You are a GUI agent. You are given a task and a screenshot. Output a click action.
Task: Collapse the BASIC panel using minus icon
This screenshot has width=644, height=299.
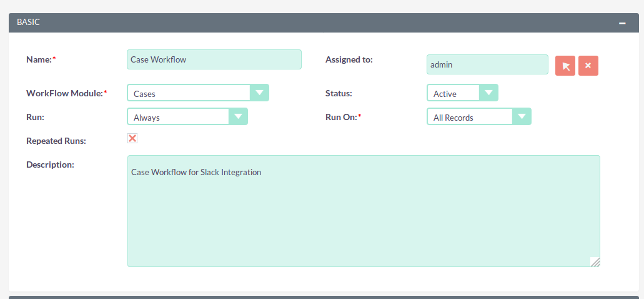point(622,23)
